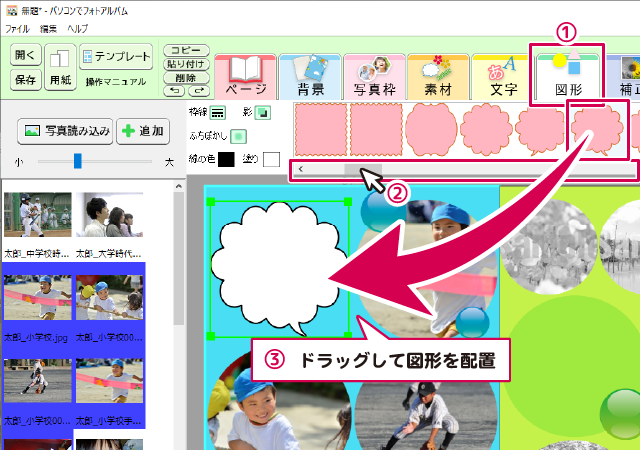The height and width of the screenshot is (450, 642).
Task: Click the 開く (Open) button
Action: tap(25, 54)
